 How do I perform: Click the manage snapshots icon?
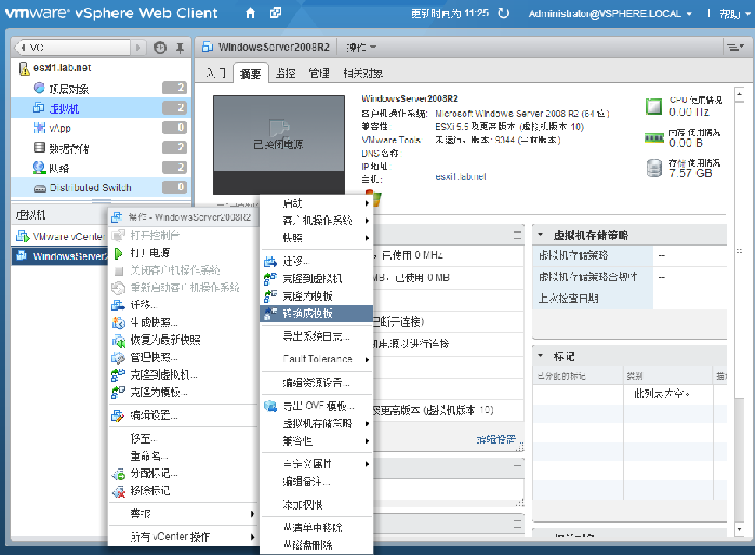point(118,357)
